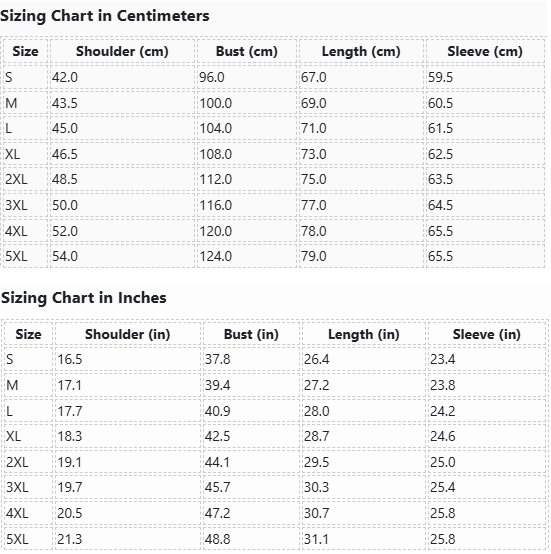Select the 43.5 shoulder value for size M
The image size is (551, 554).
(x=122, y=103)
